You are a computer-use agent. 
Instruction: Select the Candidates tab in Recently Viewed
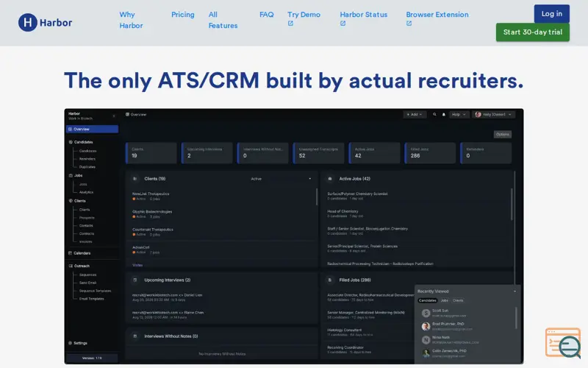tap(428, 300)
